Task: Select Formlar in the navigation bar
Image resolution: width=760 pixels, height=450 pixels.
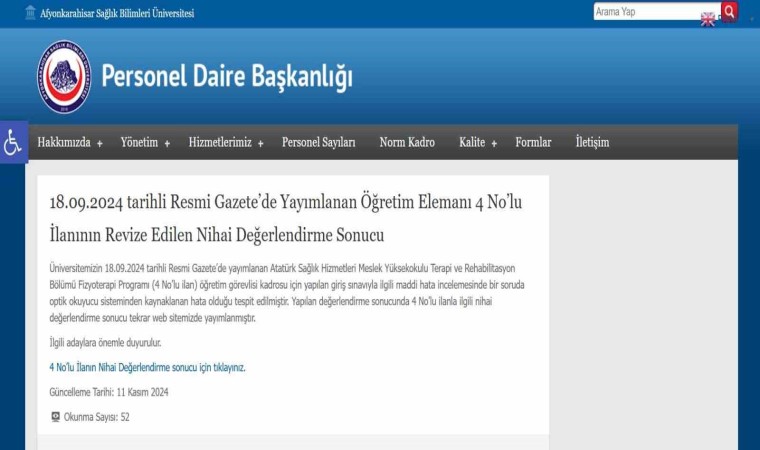Action: pos(533,142)
